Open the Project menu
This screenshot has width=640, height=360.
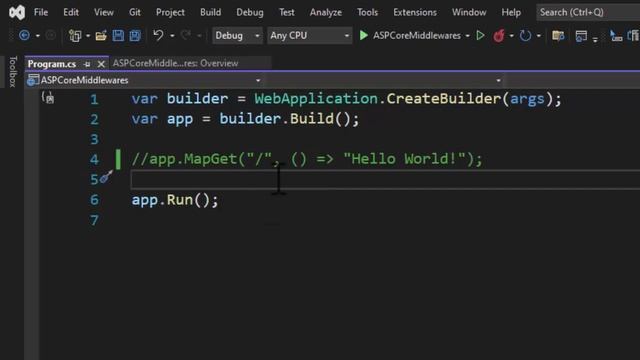point(170,13)
